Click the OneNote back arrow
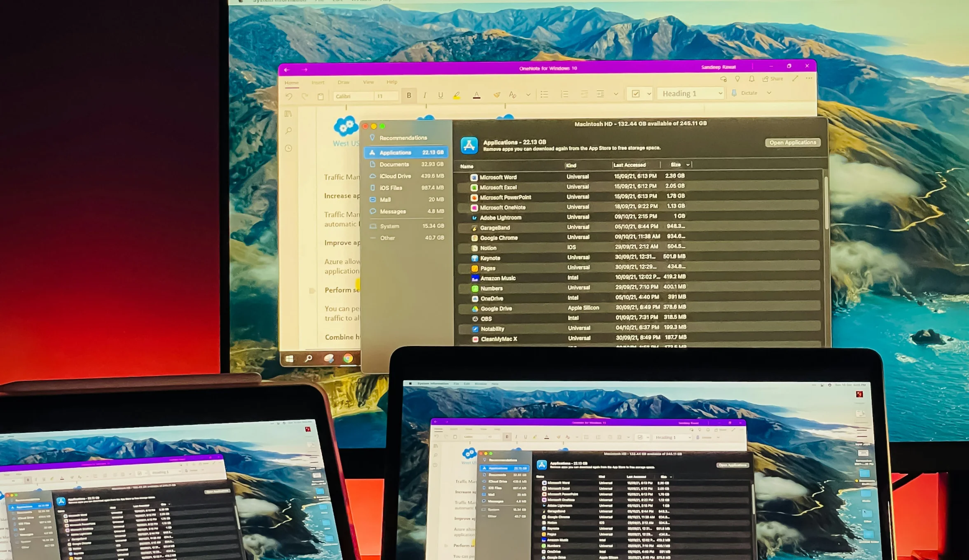The width and height of the screenshot is (969, 560). pos(287,70)
